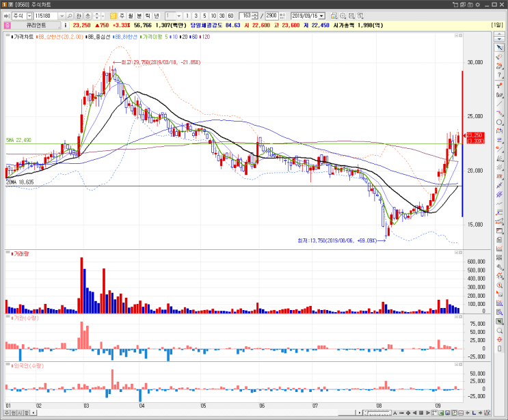
Task: Click the chart zoom search toolbar icon
Action: pos(343,16)
